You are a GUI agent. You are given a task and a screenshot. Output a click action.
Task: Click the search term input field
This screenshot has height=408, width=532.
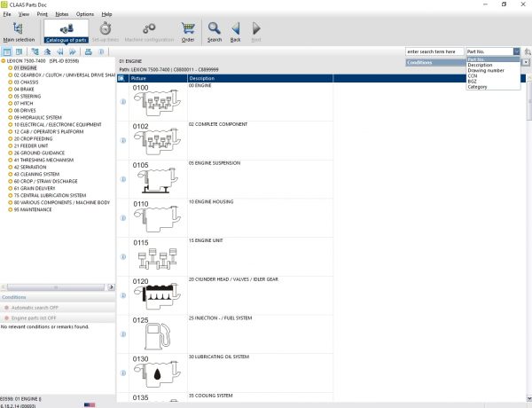[434, 52]
